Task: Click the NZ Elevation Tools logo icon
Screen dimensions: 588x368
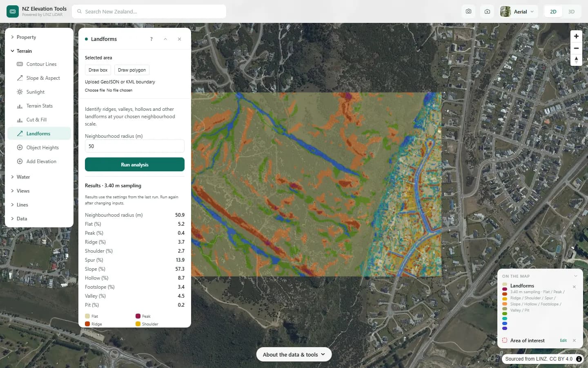Action: point(13,11)
